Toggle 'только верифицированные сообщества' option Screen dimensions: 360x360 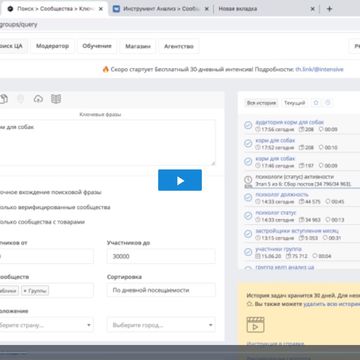coord(55,207)
